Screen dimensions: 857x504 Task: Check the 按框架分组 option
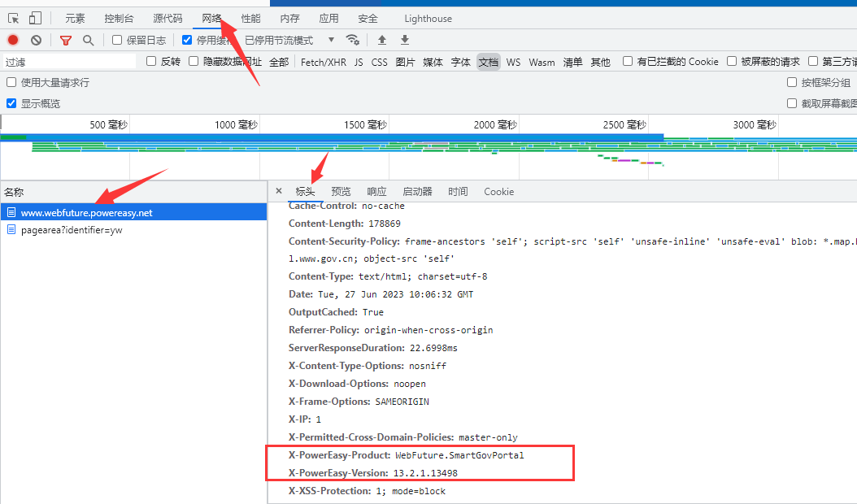792,82
